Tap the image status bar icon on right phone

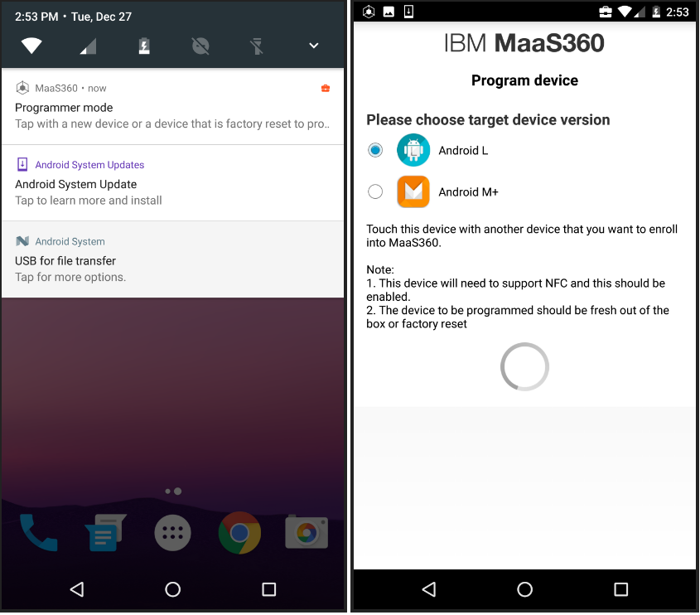(x=389, y=12)
